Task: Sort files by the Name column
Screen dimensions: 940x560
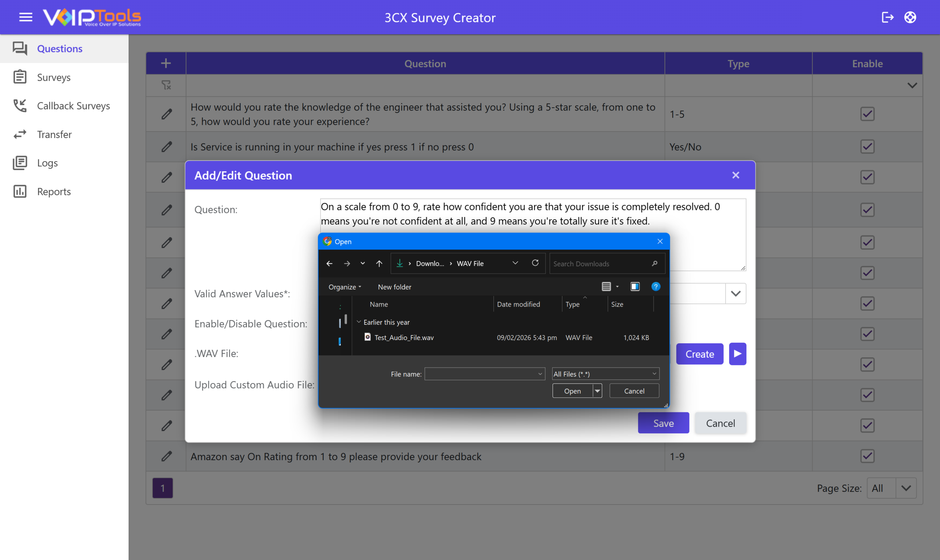Action: (379, 304)
